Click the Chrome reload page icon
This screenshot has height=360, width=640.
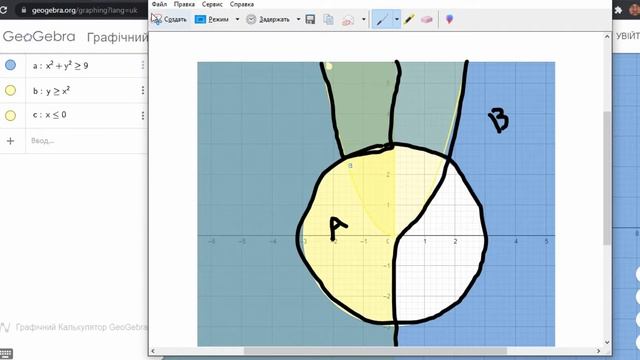point(3,10)
